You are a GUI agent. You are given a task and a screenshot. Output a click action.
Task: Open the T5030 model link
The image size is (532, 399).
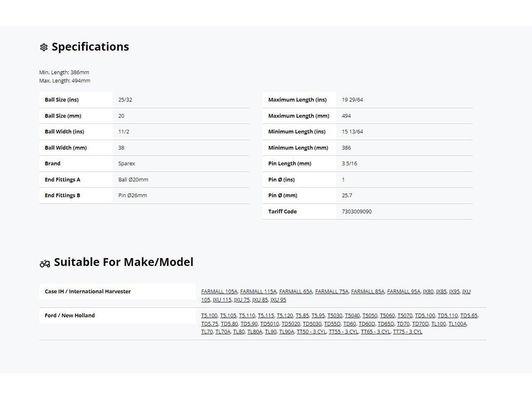335,316
